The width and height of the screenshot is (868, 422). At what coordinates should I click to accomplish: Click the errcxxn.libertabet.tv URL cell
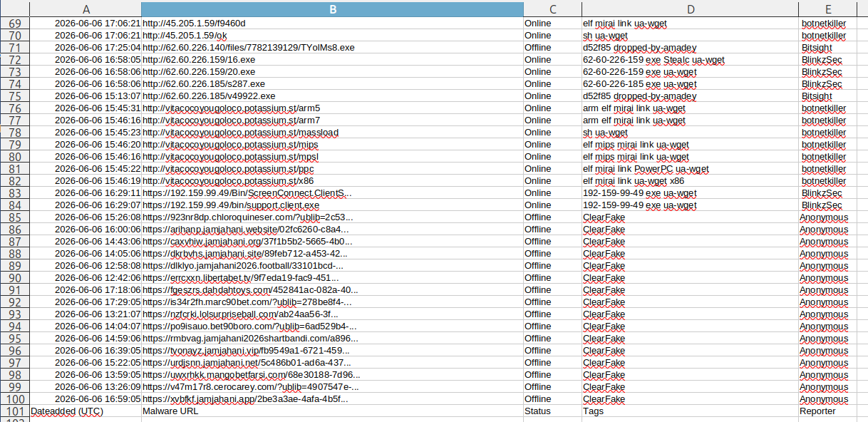[x=332, y=278]
